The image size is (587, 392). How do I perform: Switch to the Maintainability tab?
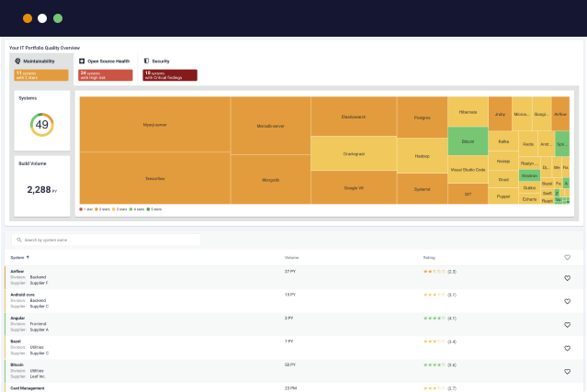coord(41,69)
